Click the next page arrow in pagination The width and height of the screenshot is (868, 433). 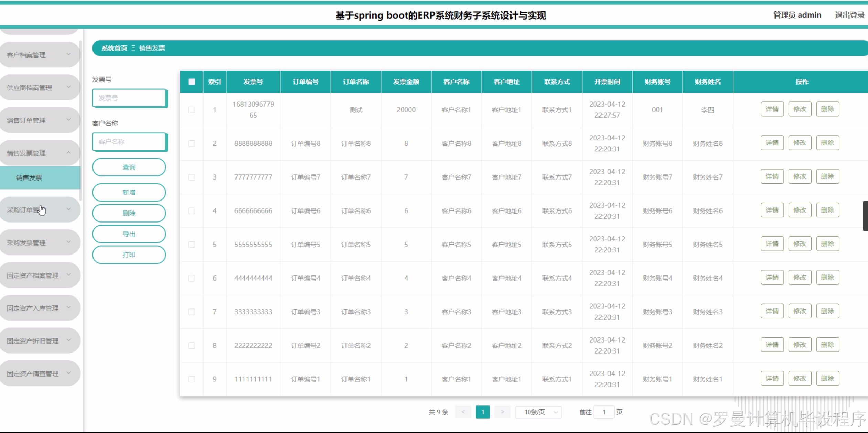502,412
